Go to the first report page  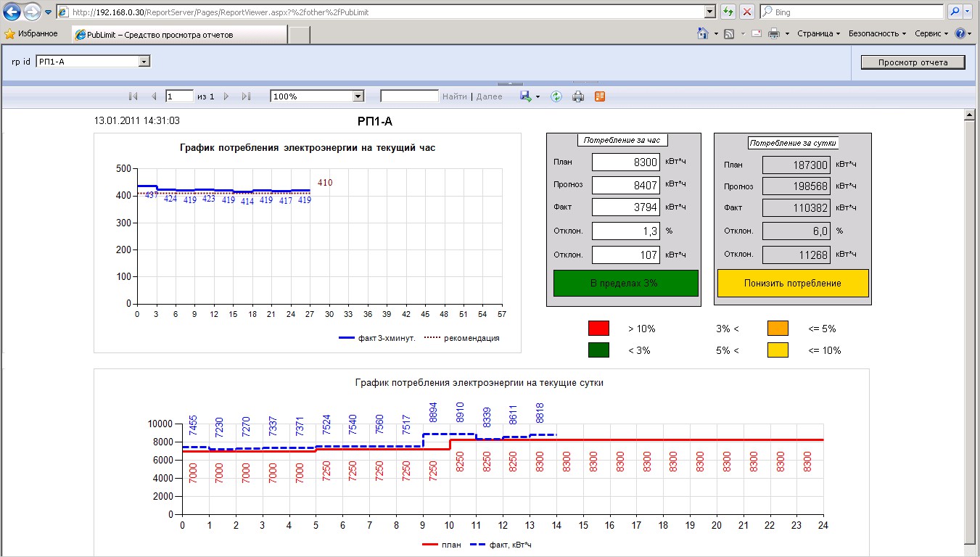tap(133, 96)
